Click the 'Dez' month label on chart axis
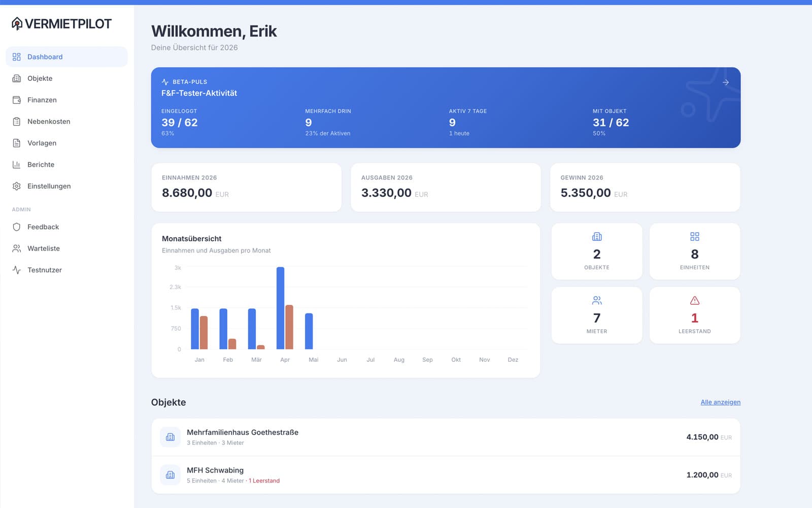Image resolution: width=812 pixels, height=508 pixels. [x=513, y=360]
